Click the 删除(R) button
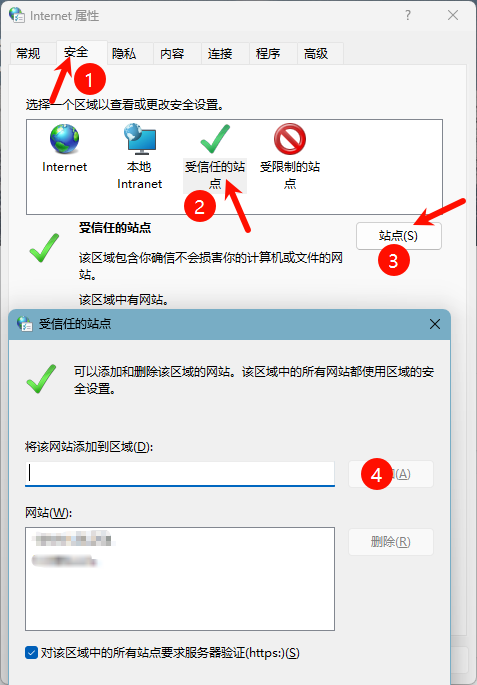477x685 pixels. point(391,542)
